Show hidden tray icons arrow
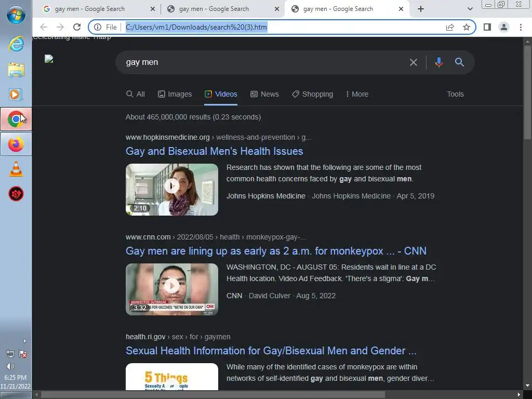 click(x=24, y=341)
